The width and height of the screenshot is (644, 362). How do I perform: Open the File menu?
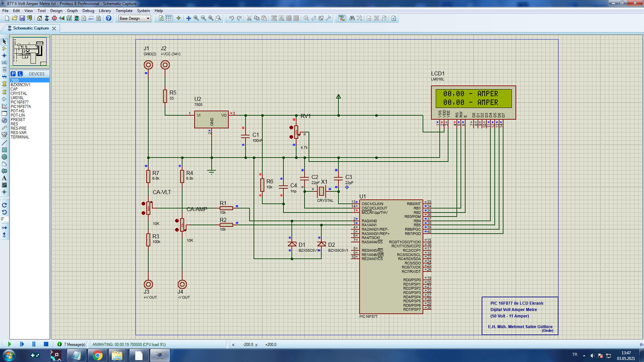5,11
